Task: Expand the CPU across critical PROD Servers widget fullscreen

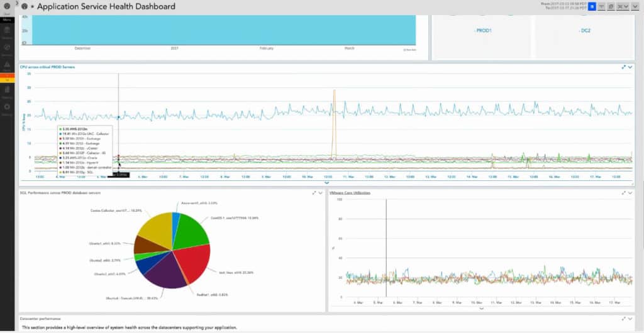Action: pos(623,67)
